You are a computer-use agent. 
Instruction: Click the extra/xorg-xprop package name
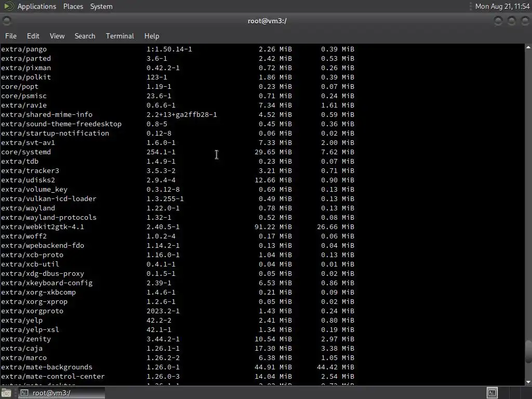coord(34,302)
